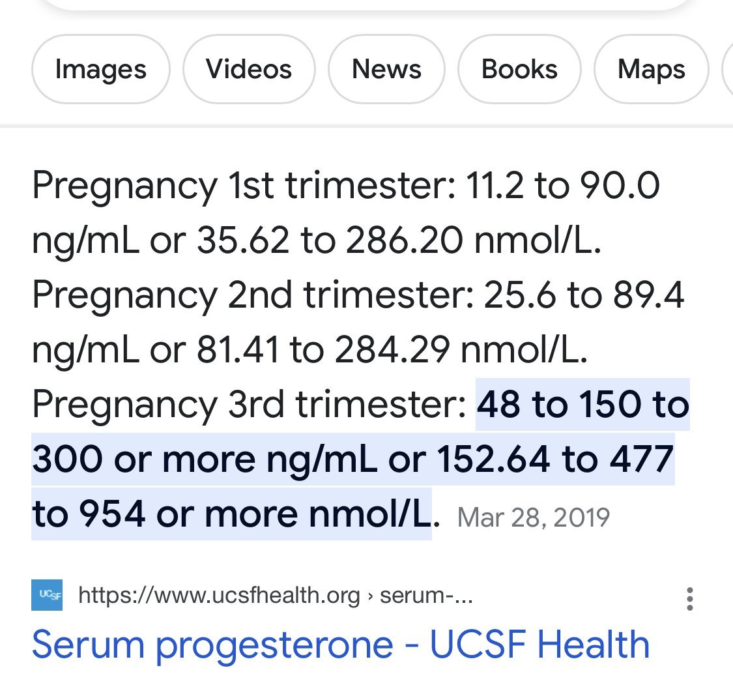
Task: Select the News filter tab
Action: pyautogui.click(x=386, y=69)
